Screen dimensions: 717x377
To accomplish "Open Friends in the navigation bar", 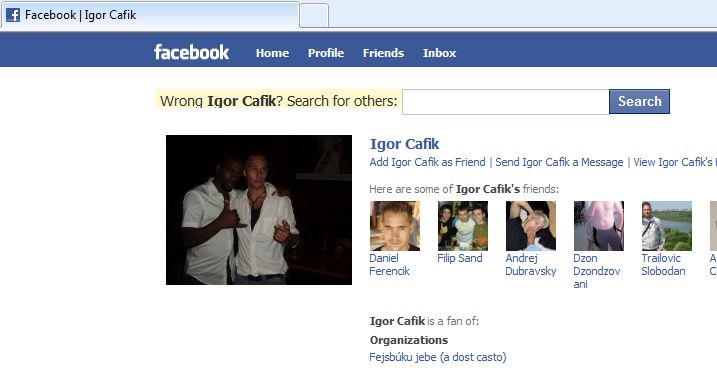I will [383, 53].
